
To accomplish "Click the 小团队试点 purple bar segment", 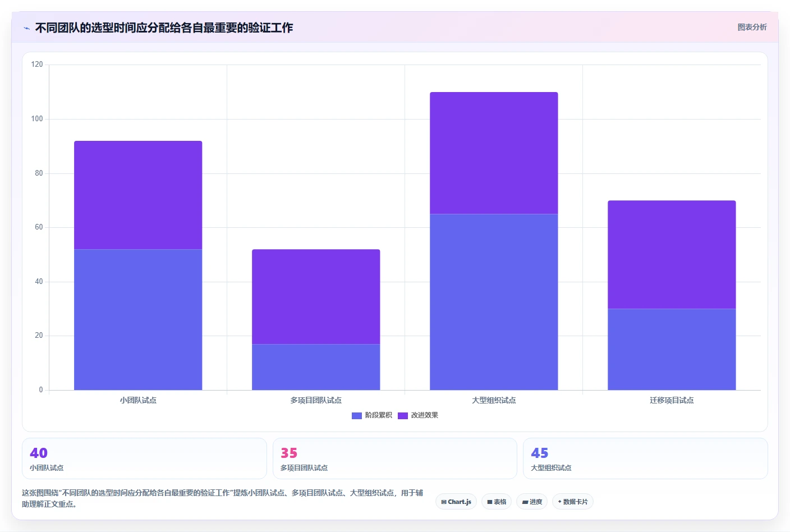I will pos(138,195).
